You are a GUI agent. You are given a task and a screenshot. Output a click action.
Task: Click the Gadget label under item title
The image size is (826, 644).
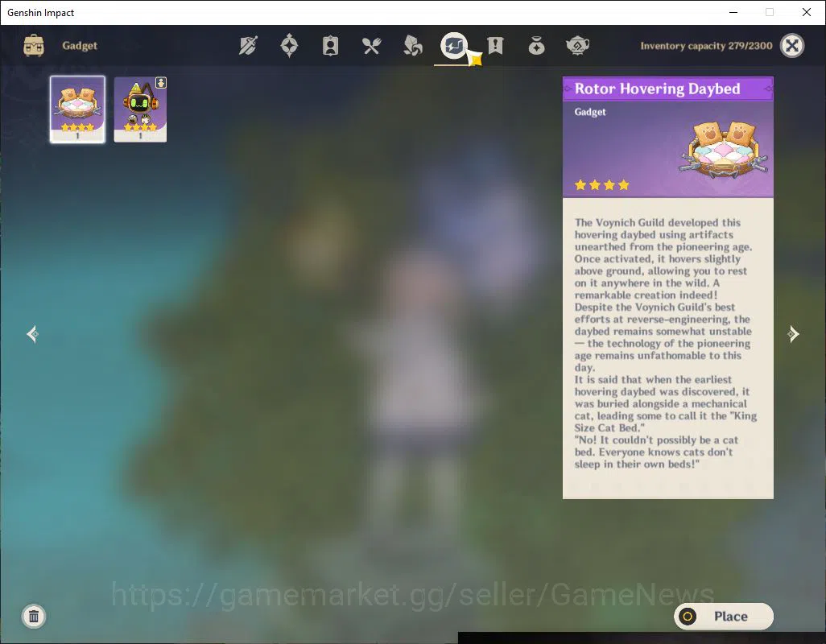pyautogui.click(x=590, y=112)
